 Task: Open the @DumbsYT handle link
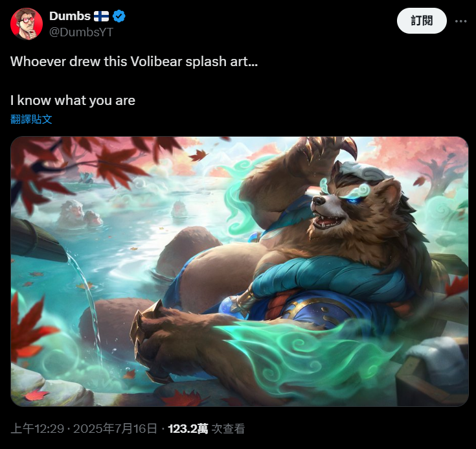(x=82, y=32)
